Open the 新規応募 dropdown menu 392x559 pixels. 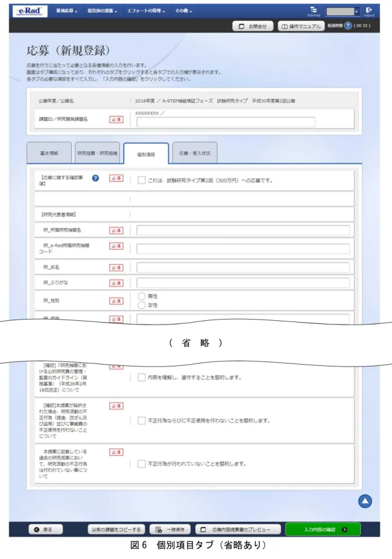pyautogui.click(x=66, y=11)
